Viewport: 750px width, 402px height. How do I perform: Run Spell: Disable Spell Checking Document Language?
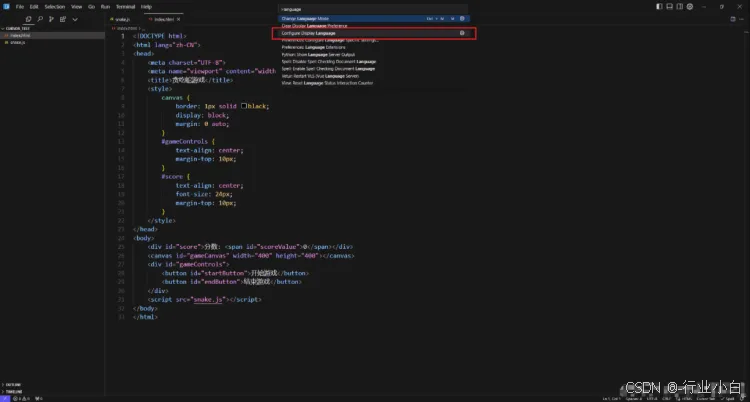[x=374, y=62]
